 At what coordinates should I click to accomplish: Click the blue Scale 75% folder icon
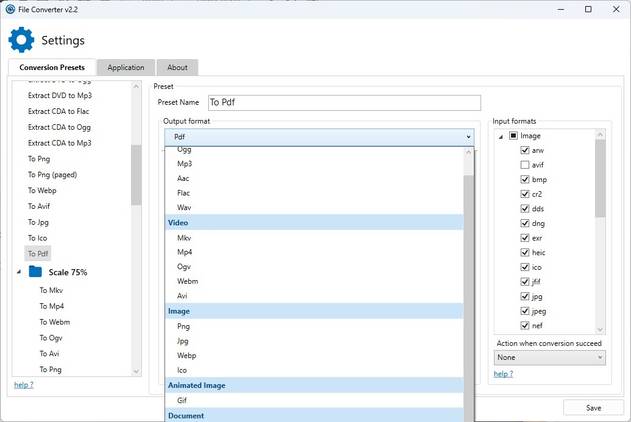tap(35, 272)
